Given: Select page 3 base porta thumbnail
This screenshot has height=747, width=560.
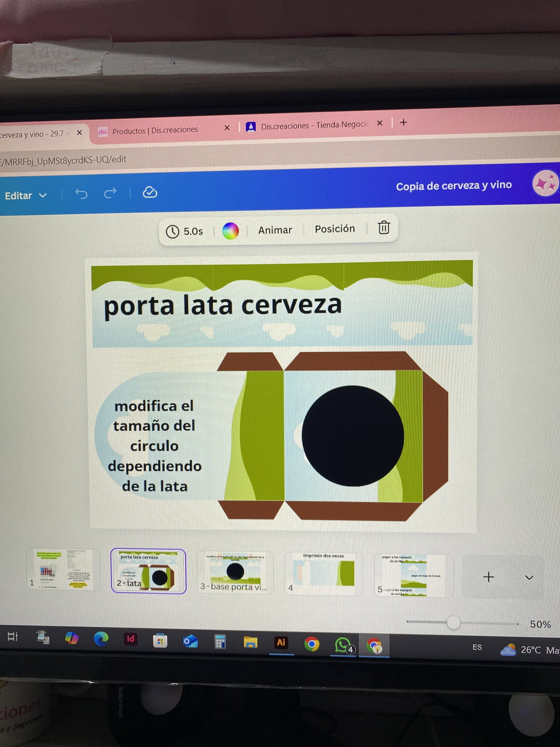Looking at the screenshot, I should [x=235, y=573].
